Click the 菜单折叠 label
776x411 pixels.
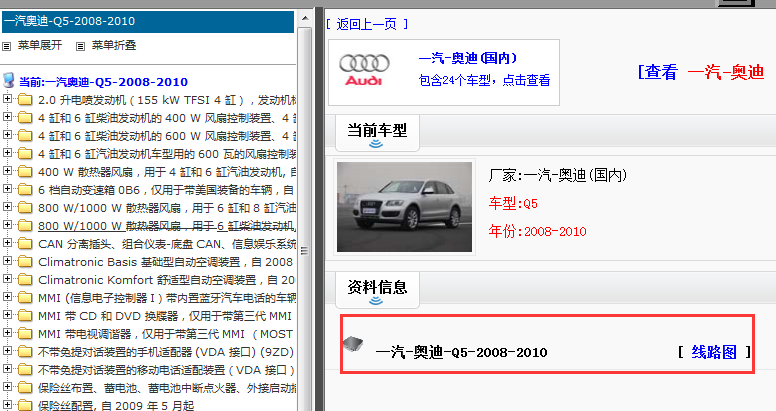114,45
